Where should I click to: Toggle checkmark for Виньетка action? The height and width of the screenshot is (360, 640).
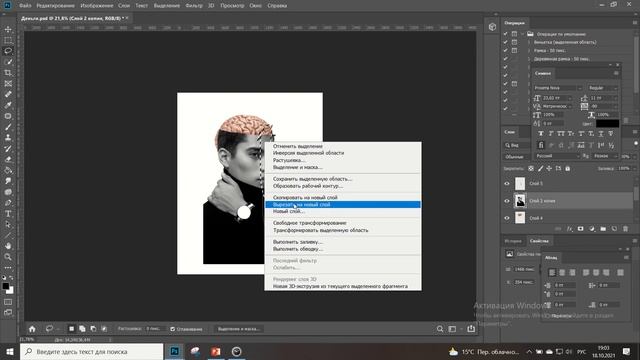pyautogui.click(x=506, y=42)
